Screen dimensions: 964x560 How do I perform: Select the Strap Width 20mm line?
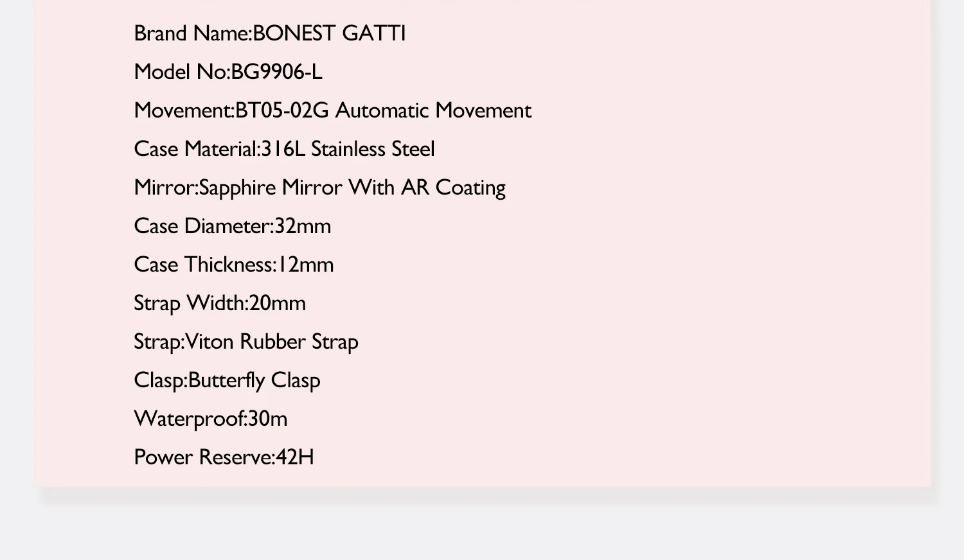click(x=220, y=304)
